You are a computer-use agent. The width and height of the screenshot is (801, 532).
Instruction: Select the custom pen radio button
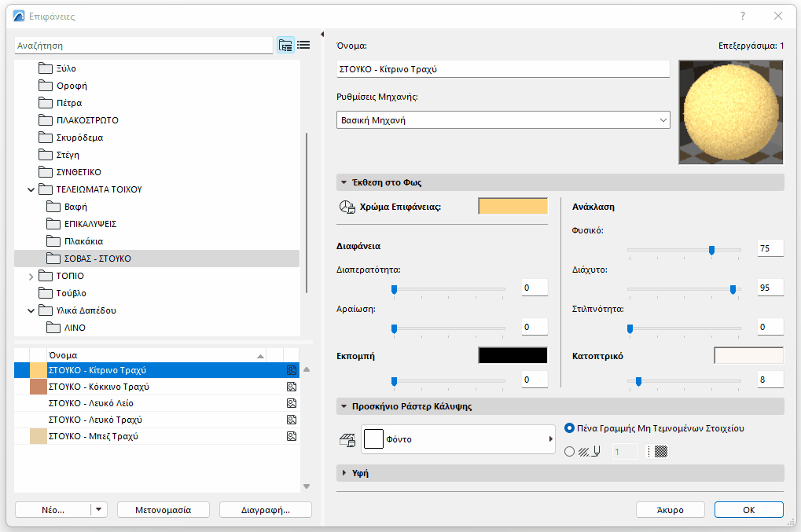570,452
